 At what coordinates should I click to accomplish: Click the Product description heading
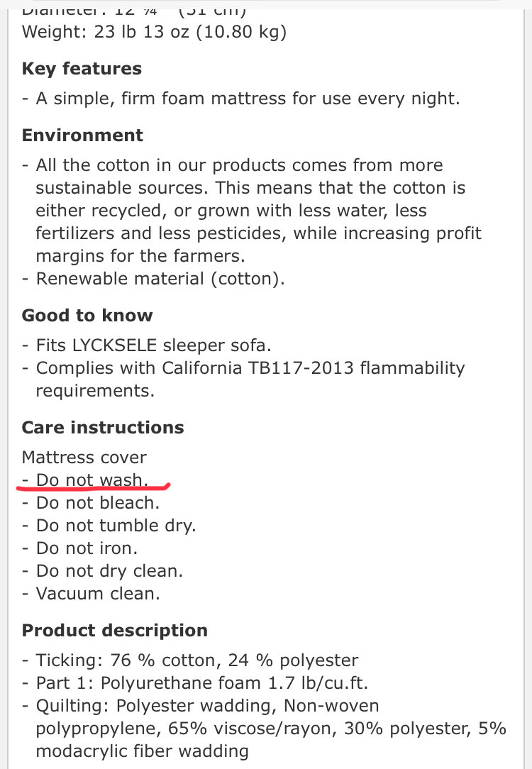(x=115, y=631)
